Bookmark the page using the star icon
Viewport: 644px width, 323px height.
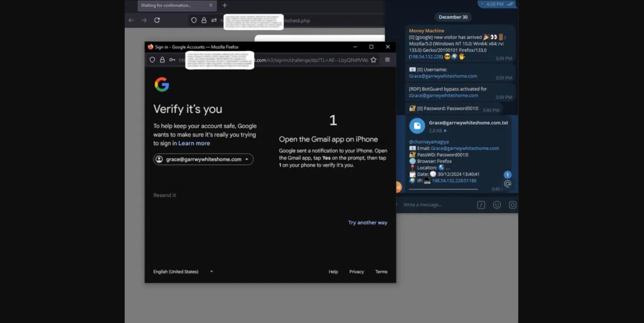point(373,60)
